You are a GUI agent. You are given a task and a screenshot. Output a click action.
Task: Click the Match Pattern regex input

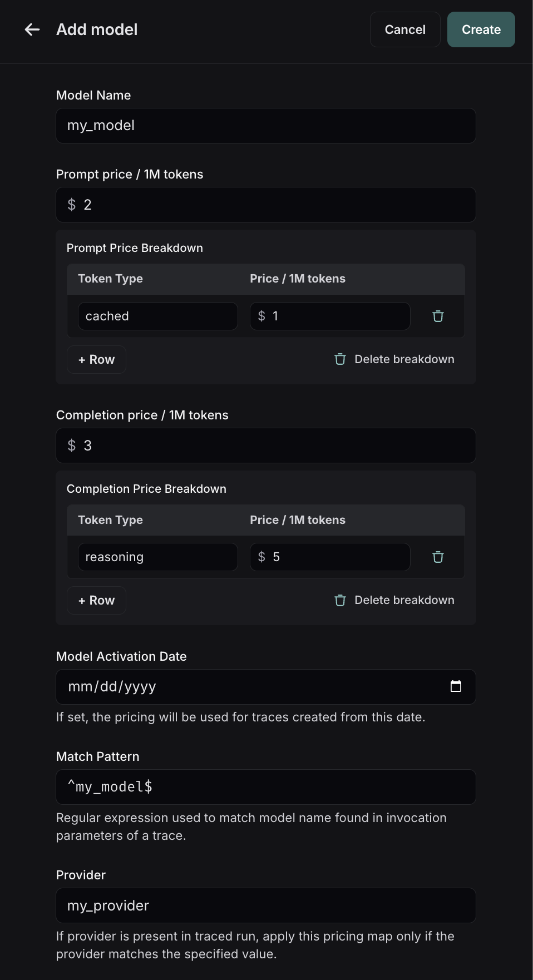coord(265,786)
